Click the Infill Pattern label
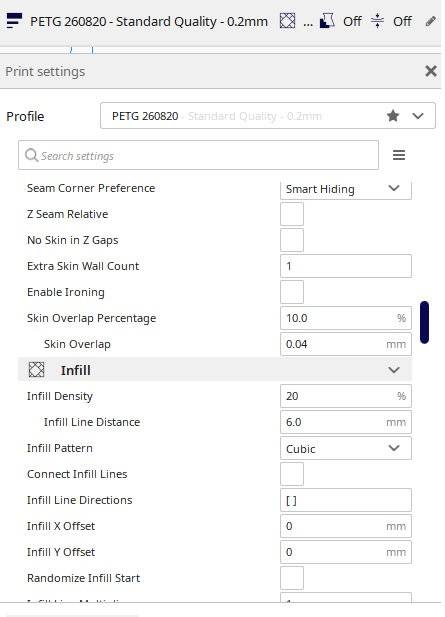445x617 pixels. (x=60, y=448)
